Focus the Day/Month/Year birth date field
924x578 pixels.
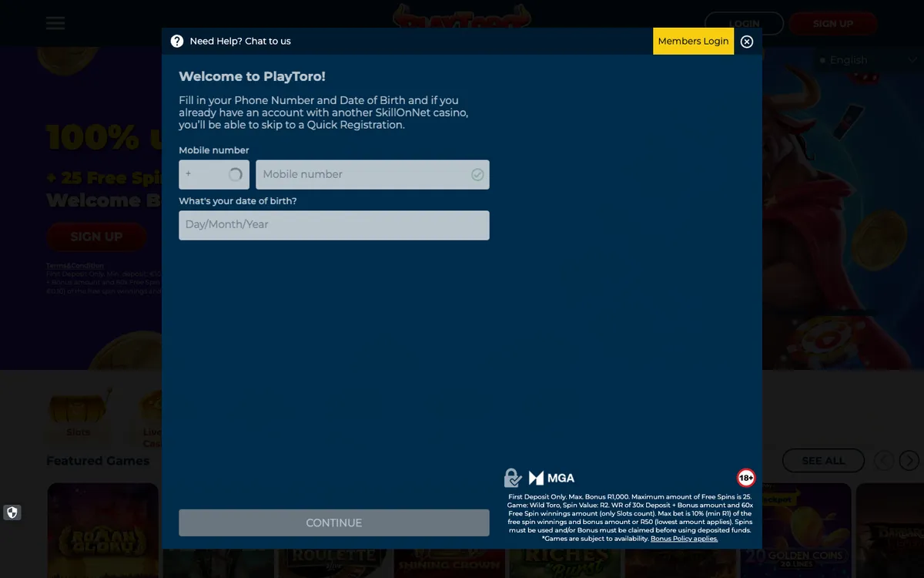click(x=334, y=225)
